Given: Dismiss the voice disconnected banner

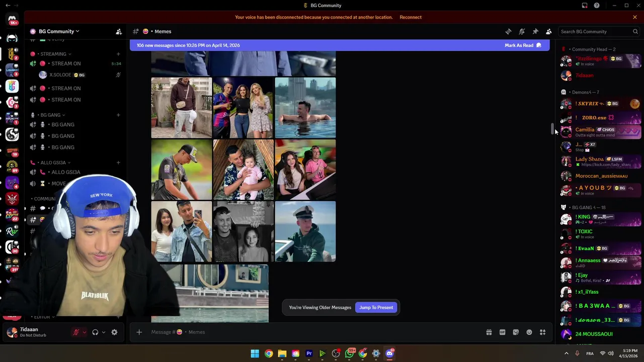Looking at the screenshot, I should click(x=635, y=17).
